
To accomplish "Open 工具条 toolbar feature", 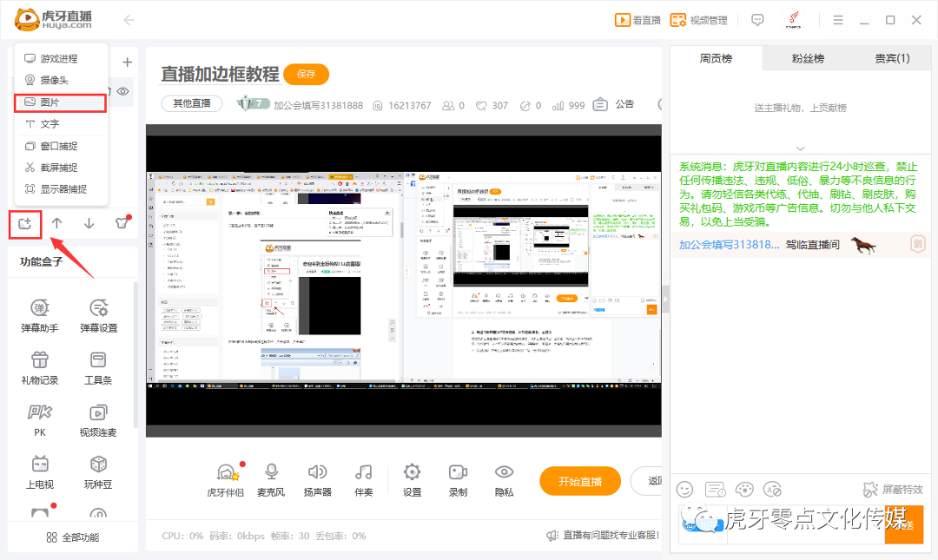I will point(98,368).
